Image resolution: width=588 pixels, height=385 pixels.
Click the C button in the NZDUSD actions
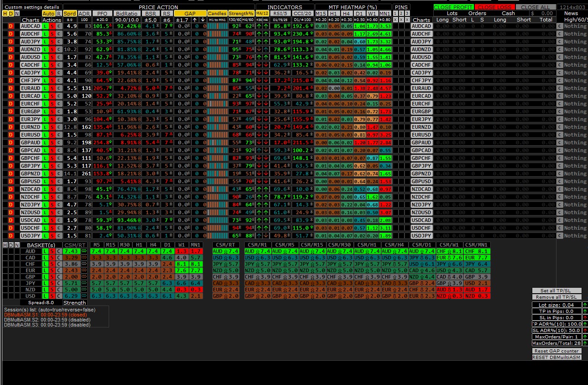click(x=59, y=212)
